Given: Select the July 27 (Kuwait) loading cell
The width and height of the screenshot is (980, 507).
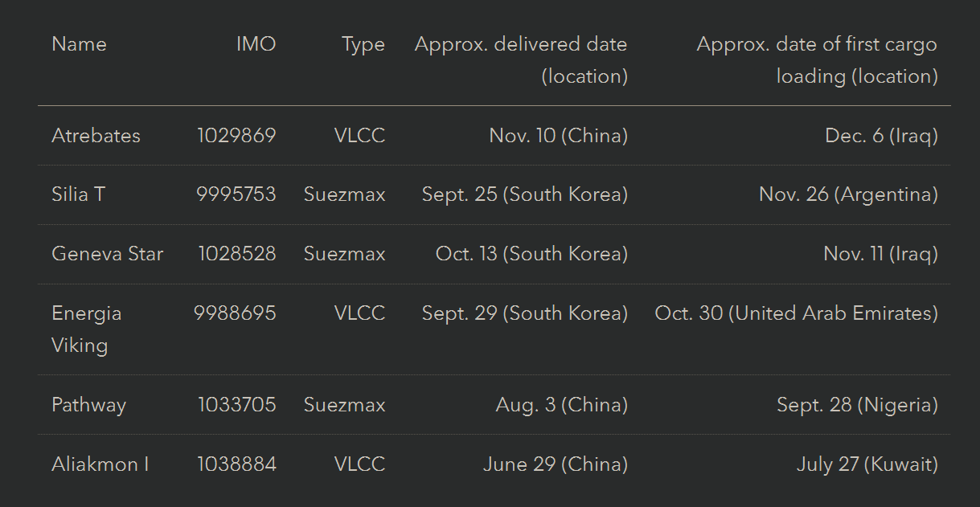Looking at the screenshot, I should coord(867,464).
